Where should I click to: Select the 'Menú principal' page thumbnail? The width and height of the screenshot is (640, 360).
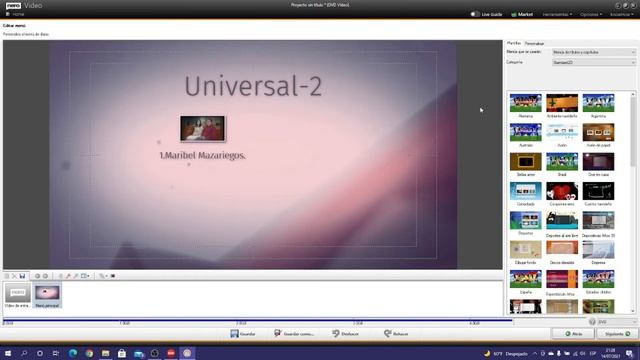tap(47, 296)
